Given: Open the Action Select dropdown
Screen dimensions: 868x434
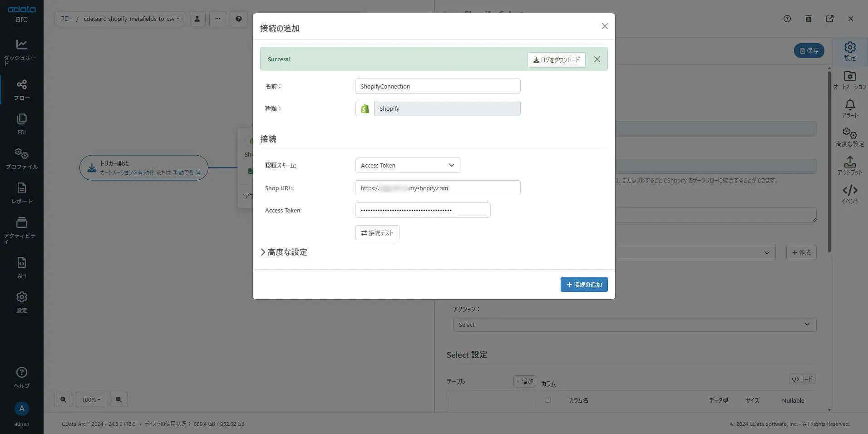Looking at the screenshot, I should 635,325.
